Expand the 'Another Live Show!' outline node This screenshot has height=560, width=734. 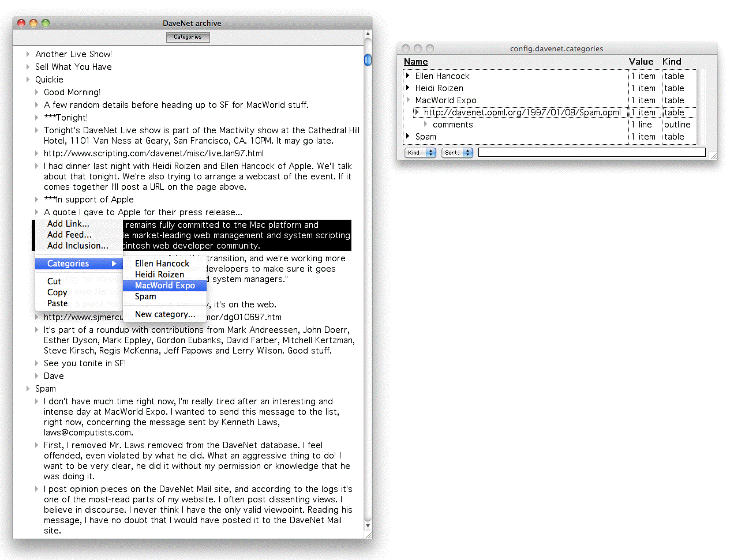pos(28,54)
